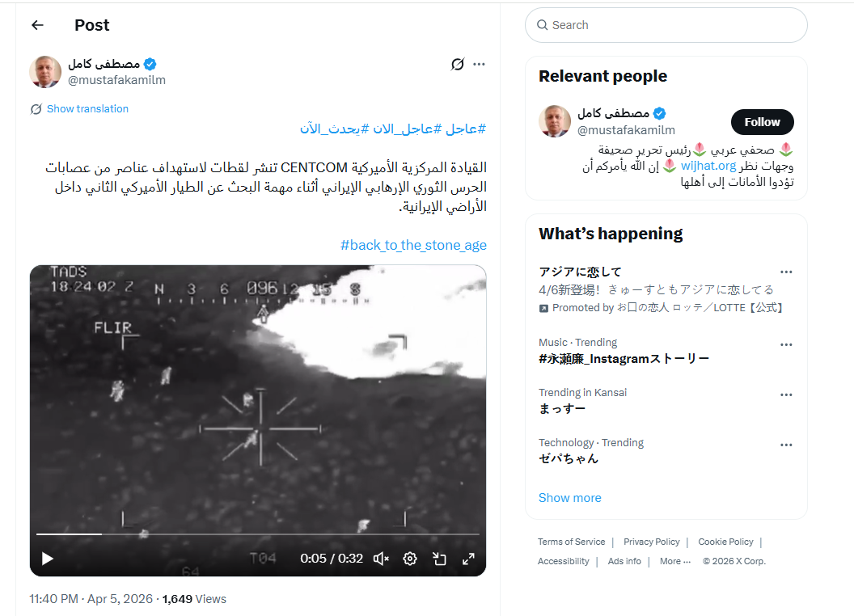Open the Terms of Service footer link
This screenshot has height=616, width=854.
[x=571, y=542]
